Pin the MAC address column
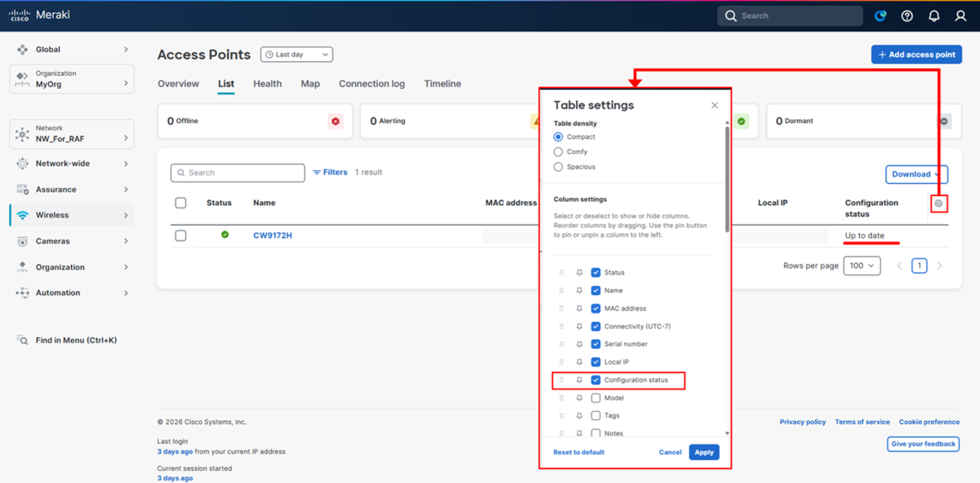The image size is (980, 483). 579,309
